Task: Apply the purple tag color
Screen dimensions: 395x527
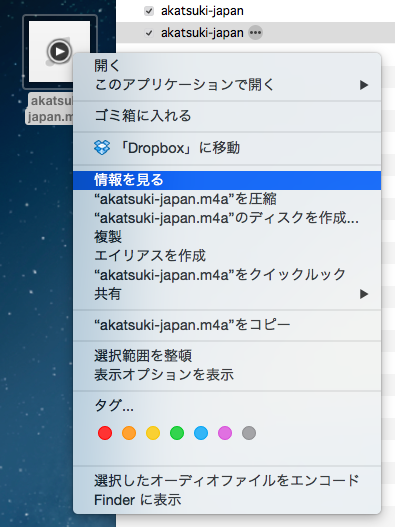Action: point(225,433)
